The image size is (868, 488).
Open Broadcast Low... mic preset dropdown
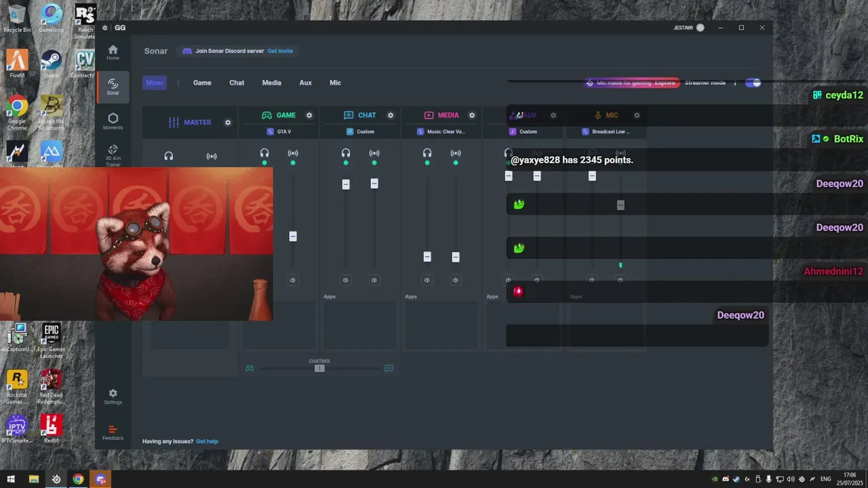(606, 131)
